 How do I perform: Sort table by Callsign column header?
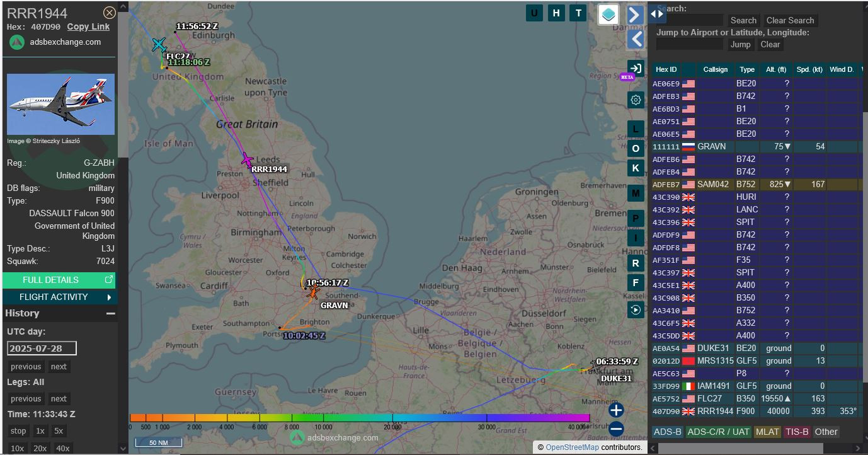[x=715, y=69]
